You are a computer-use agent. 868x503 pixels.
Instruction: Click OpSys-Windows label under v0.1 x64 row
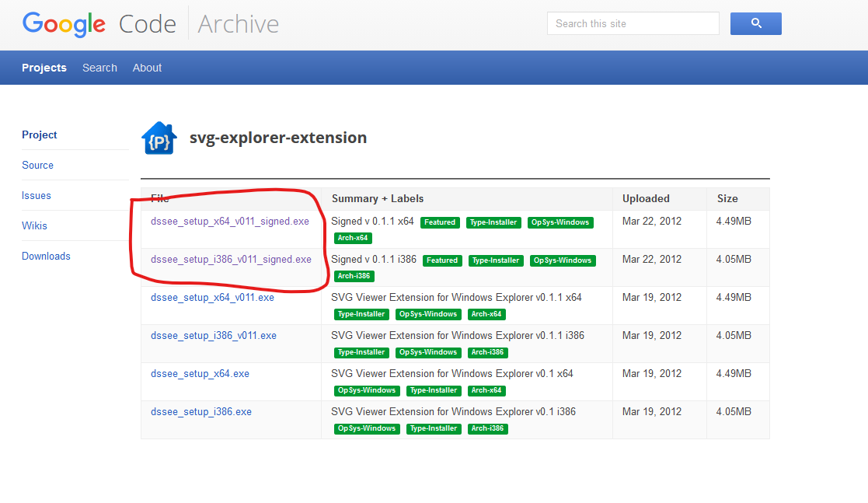coord(367,390)
